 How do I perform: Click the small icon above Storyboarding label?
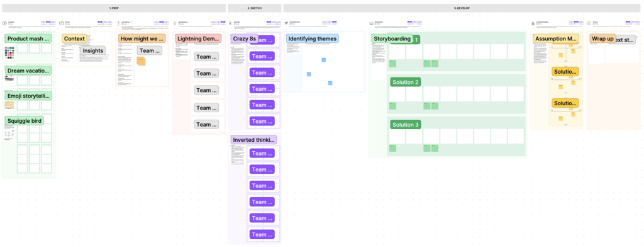pos(371,23)
